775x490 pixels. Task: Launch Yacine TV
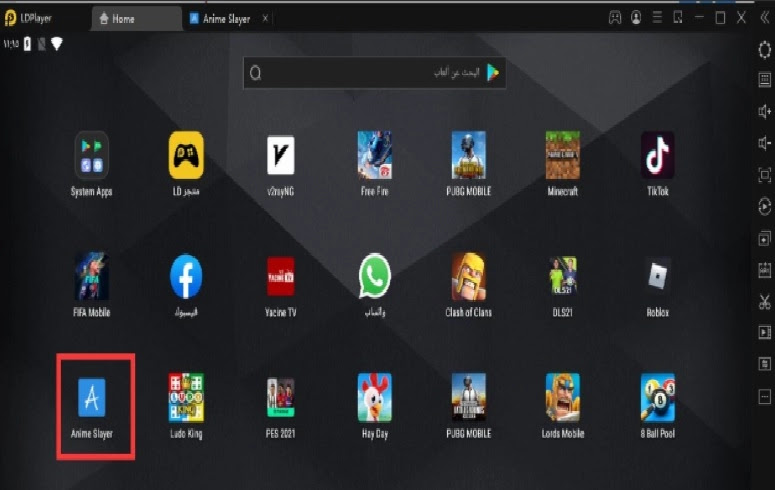pos(280,276)
